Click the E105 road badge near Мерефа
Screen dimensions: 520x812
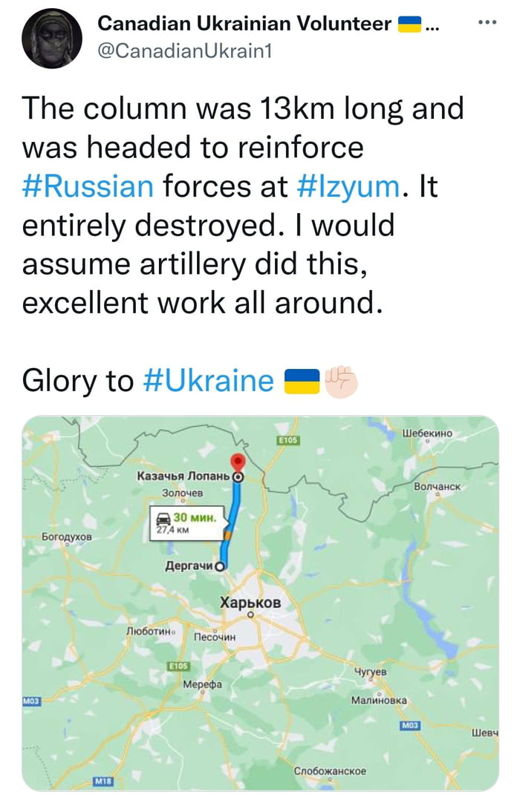(x=179, y=666)
